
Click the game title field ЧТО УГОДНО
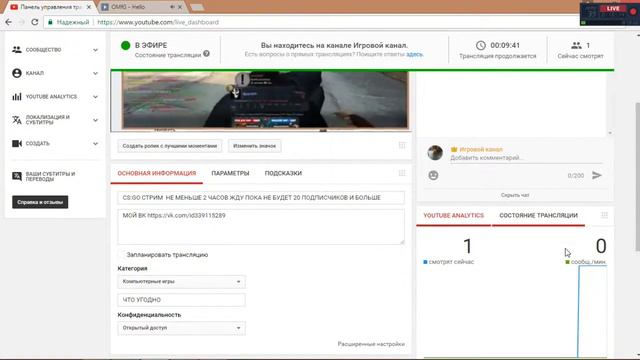click(182, 300)
